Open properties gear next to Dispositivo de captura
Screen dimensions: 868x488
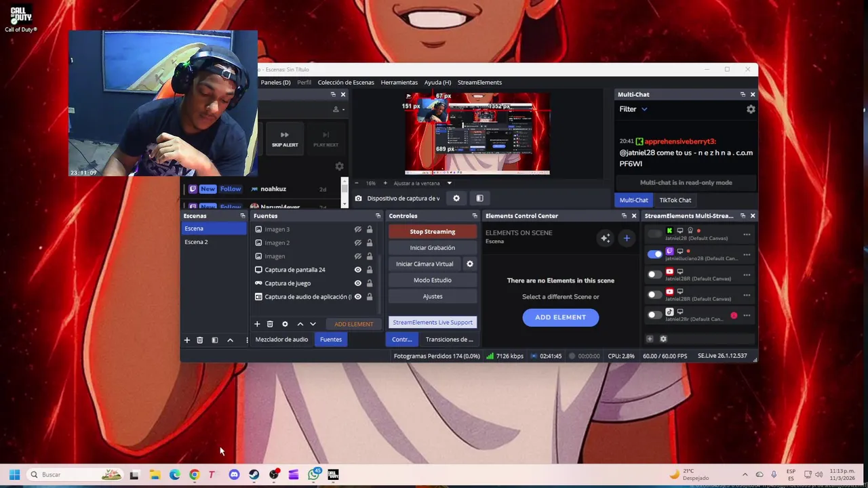tap(456, 198)
